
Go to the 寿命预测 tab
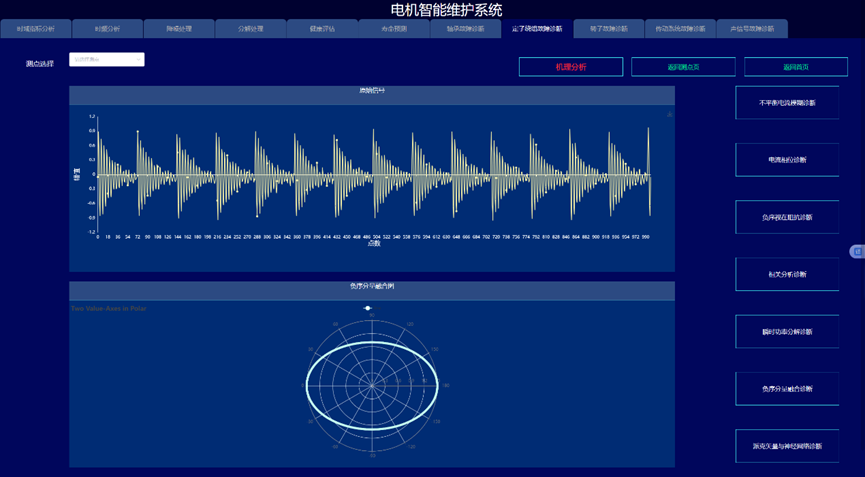[x=393, y=29]
